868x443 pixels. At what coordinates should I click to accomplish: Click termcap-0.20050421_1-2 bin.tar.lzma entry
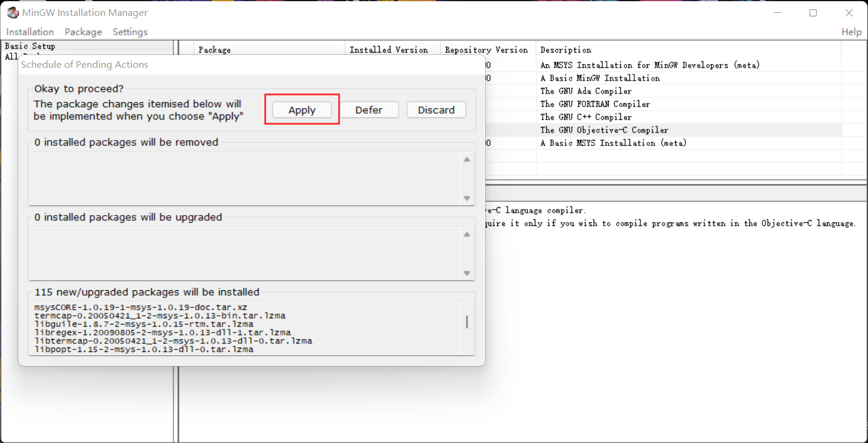[x=160, y=316]
